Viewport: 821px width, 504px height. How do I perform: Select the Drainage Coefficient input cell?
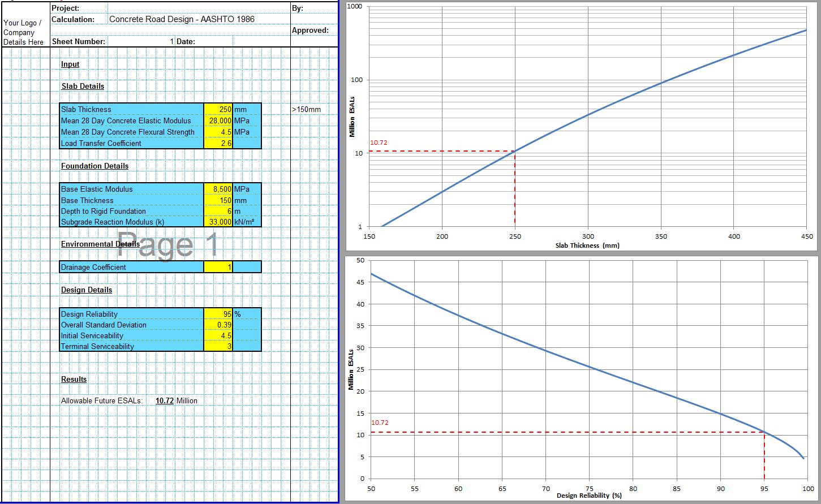point(218,266)
